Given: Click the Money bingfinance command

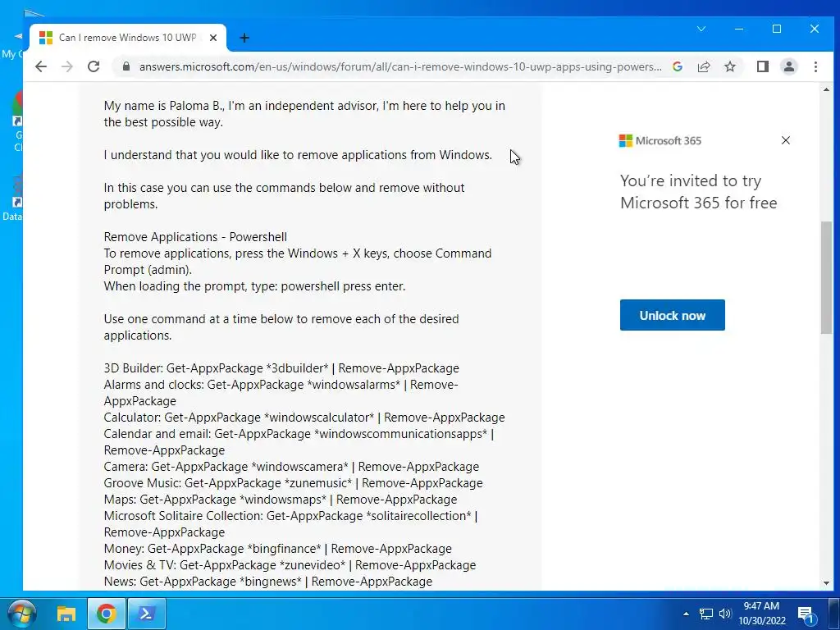Looking at the screenshot, I should [x=277, y=549].
